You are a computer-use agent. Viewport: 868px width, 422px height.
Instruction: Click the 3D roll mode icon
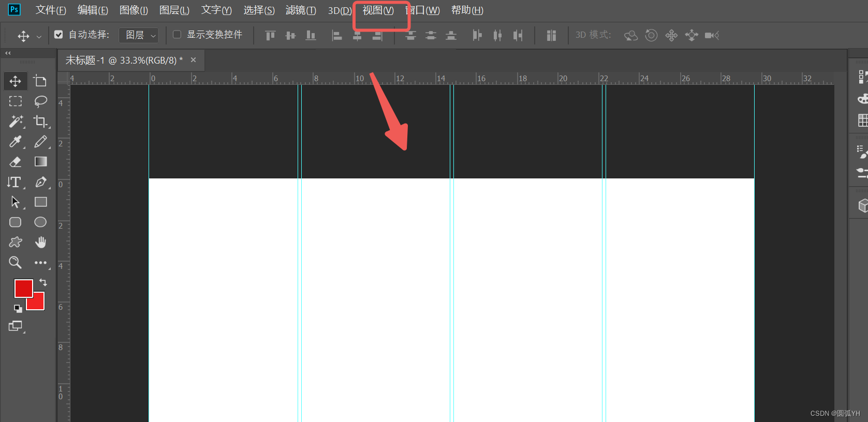tap(651, 35)
